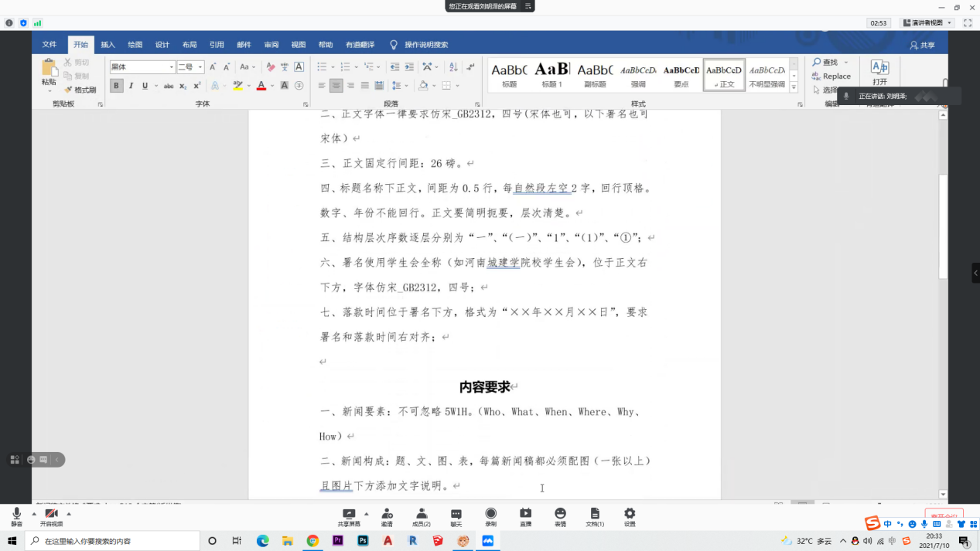Toggle Italic formatting button
The image size is (980, 551).
pyautogui.click(x=131, y=86)
